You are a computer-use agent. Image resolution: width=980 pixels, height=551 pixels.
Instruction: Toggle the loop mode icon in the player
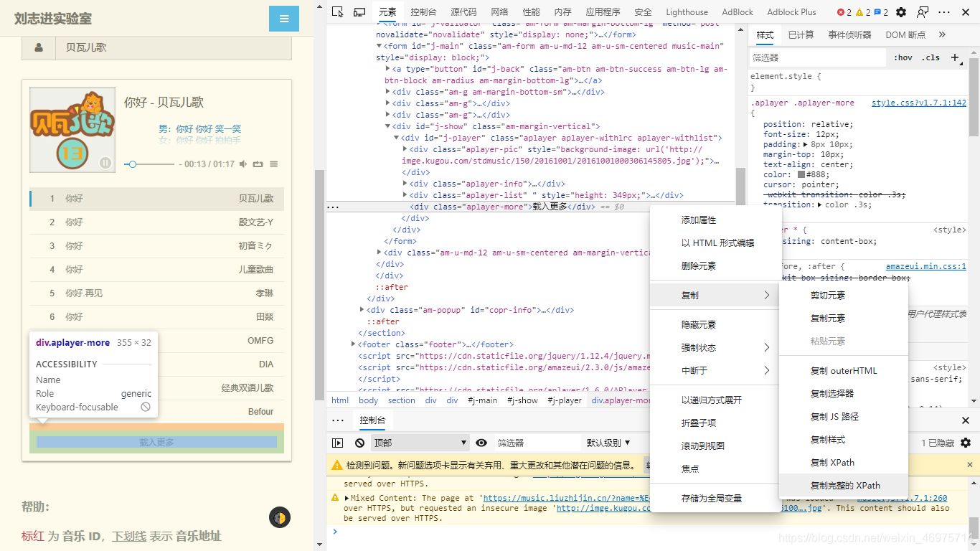(x=258, y=164)
